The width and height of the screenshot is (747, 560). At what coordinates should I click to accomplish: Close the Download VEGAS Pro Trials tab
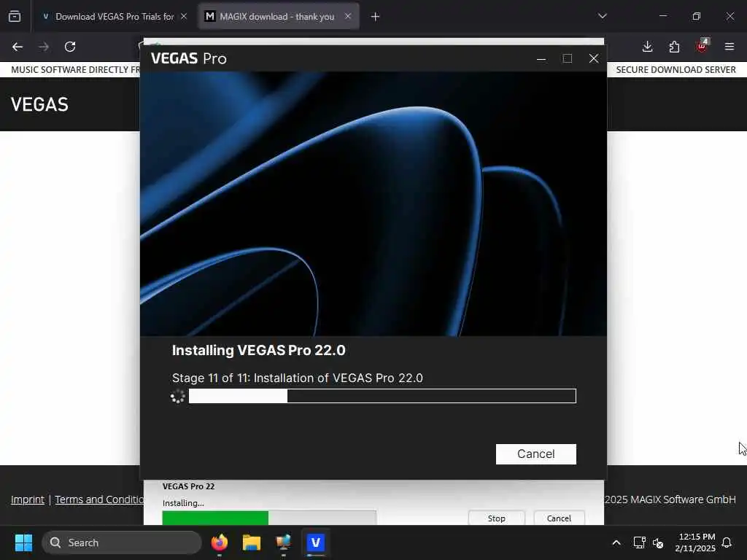pyautogui.click(x=183, y=17)
